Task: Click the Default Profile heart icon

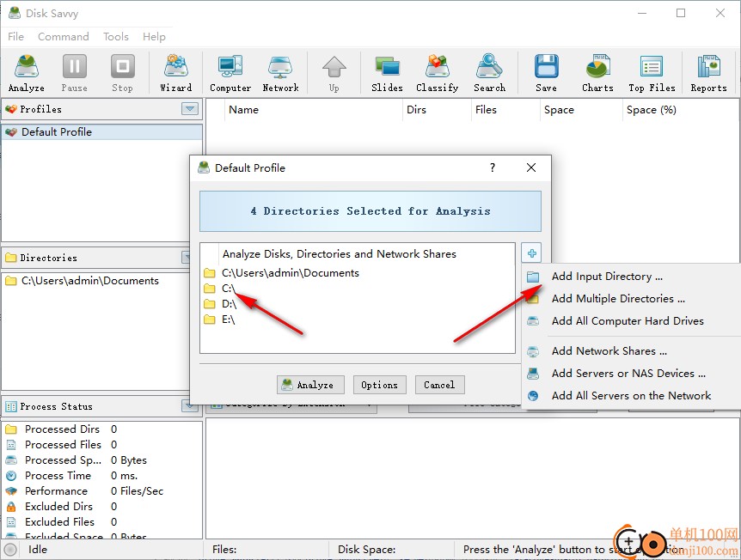Action: tap(11, 132)
